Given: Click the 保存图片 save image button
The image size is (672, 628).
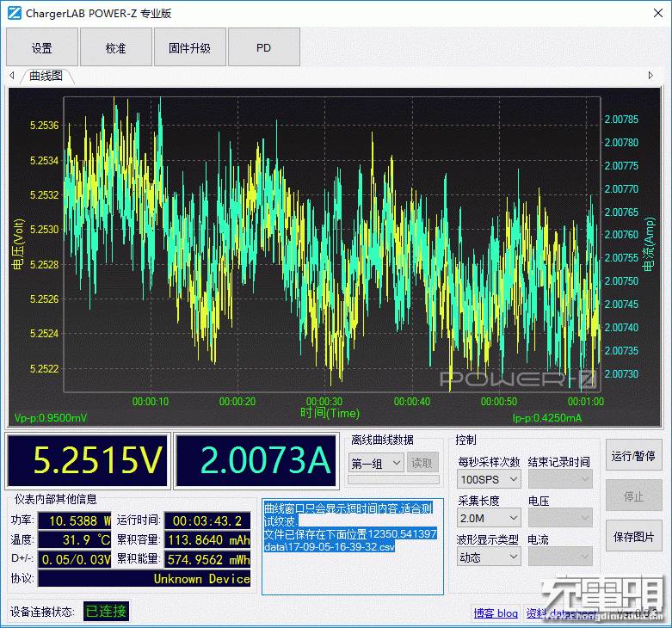Looking at the screenshot, I should pos(633,536).
